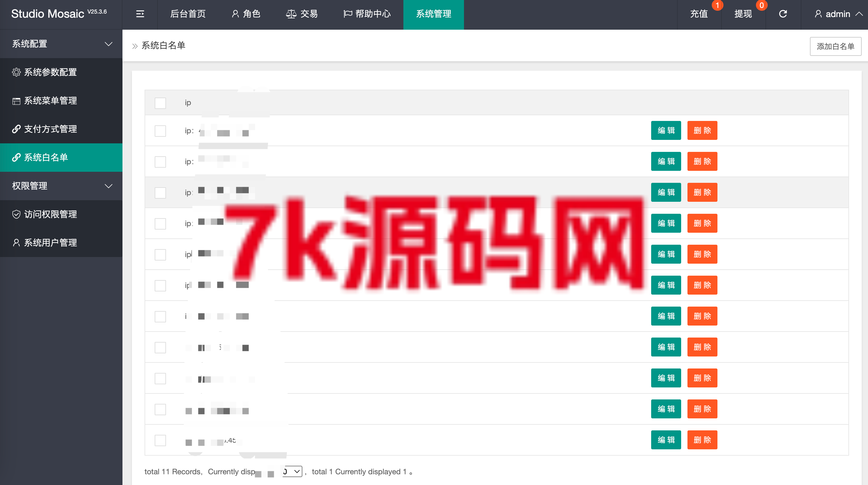Screen dimensions: 868x485
Task: Open 提现 notifications
Action: 743,14
